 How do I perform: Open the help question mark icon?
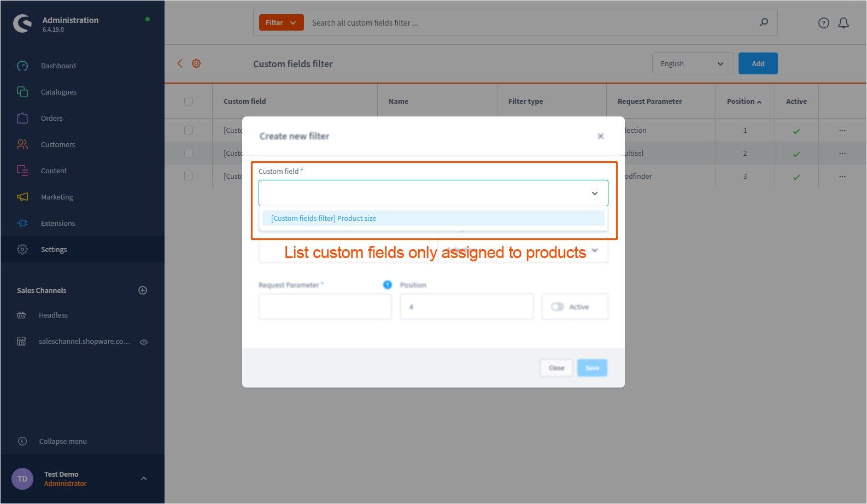pos(824,23)
